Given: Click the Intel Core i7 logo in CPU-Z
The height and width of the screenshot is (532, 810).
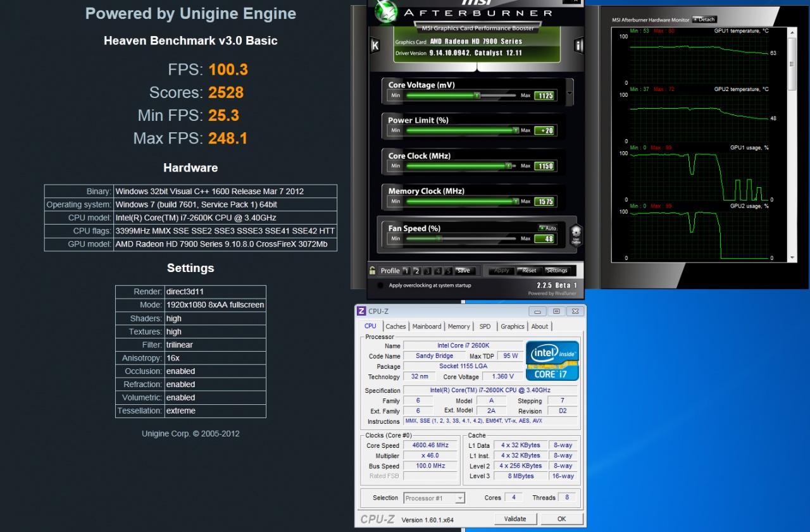Looking at the screenshot, I should [x=552, y=361].
